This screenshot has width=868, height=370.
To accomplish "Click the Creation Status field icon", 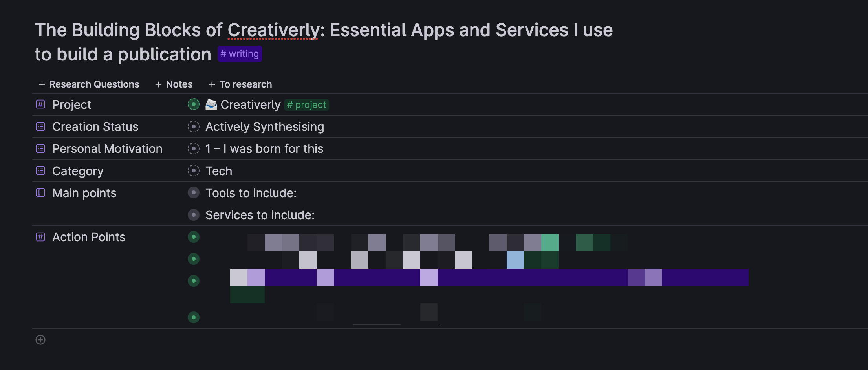I will point(40,126).
